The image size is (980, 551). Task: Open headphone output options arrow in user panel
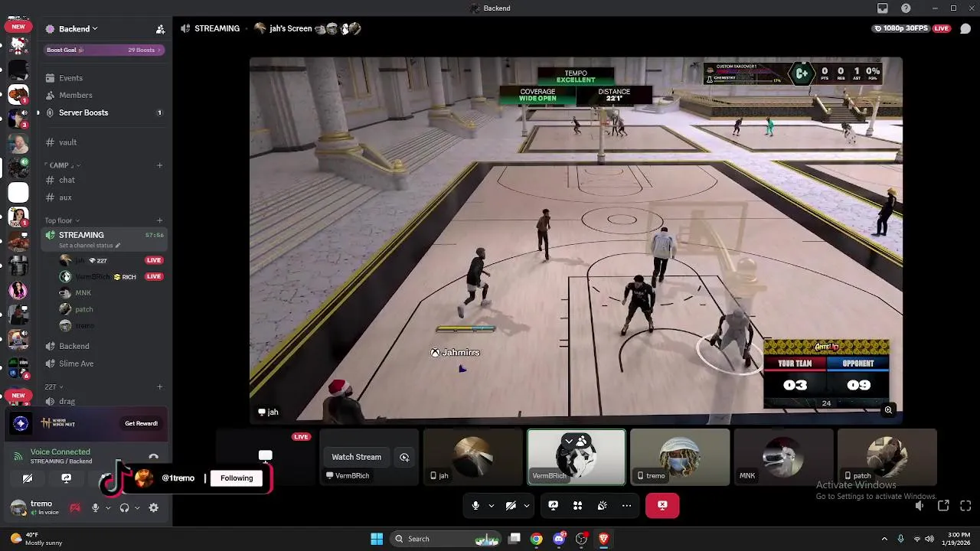(x=137, y=508)
